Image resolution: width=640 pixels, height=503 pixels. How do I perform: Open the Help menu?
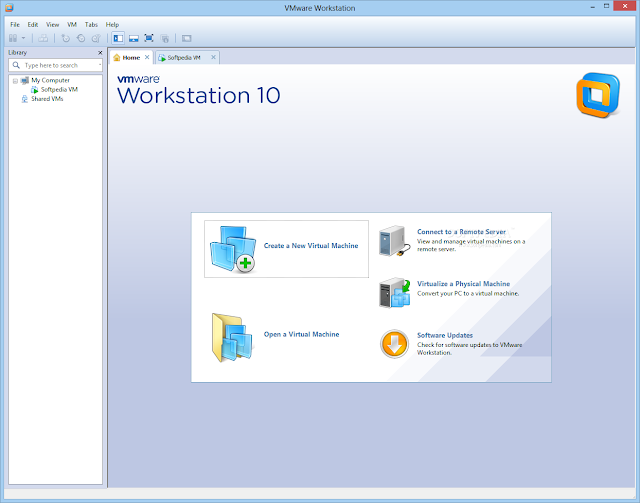(112, 24)
